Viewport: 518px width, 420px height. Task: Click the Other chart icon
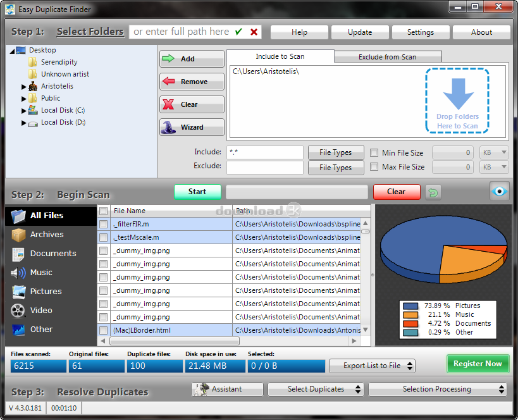tap(18, 330)
